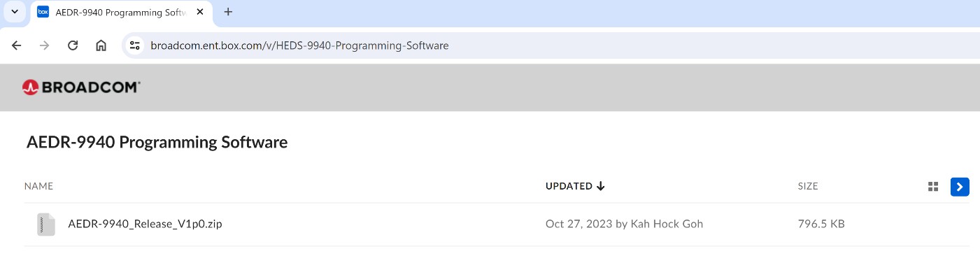980x270 pixels.
Task: Click the zip file icon in the list
Action: (46, 225)
